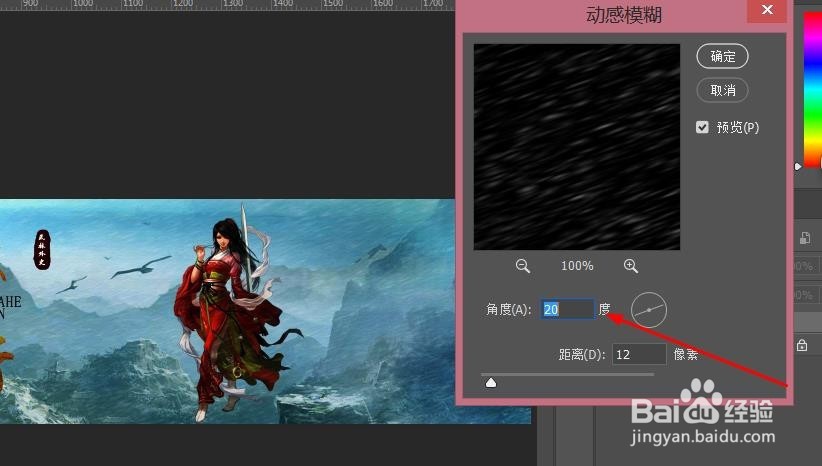Click the 确定 (OK) button
The height and width of the screenshot is (466, 822).
click(x=722, y=56)
